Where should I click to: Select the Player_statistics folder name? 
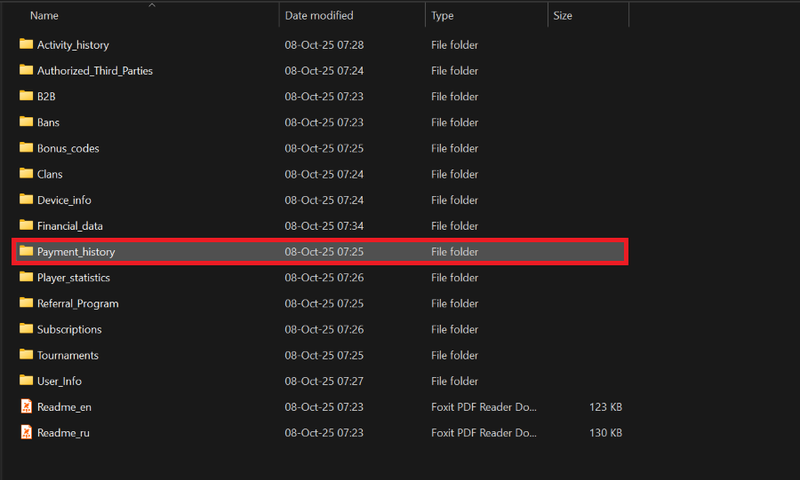click(73, 278)
